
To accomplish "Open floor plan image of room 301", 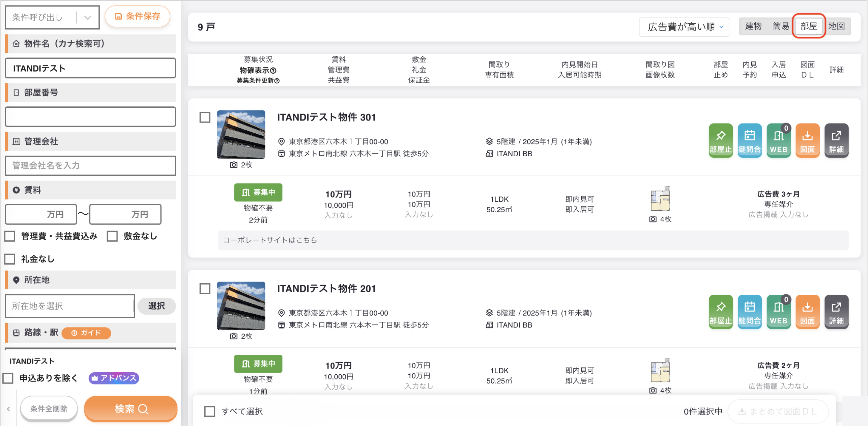I will click(x=660, y=198).
